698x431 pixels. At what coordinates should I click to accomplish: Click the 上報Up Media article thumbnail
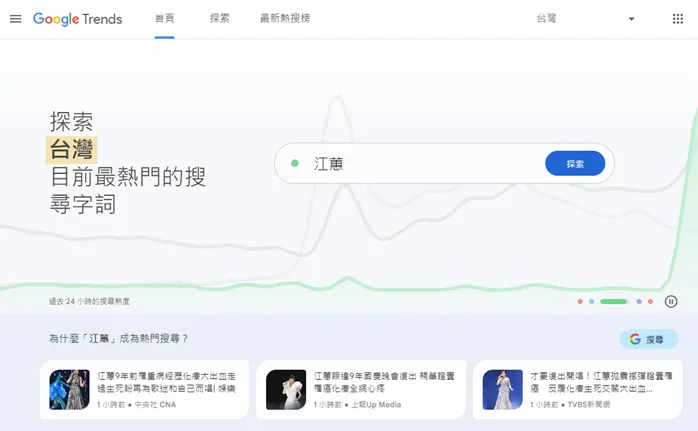(286, 390)
